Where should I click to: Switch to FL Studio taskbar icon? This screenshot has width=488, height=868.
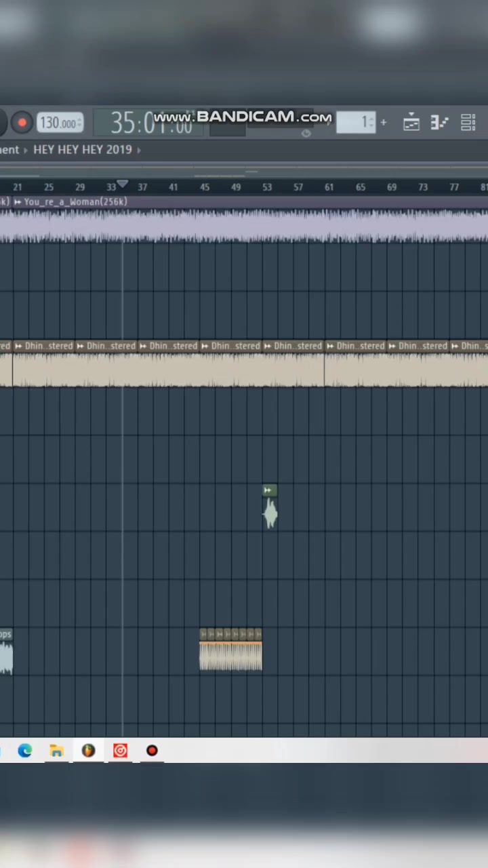pyautogui.click(x=88, y=750)
